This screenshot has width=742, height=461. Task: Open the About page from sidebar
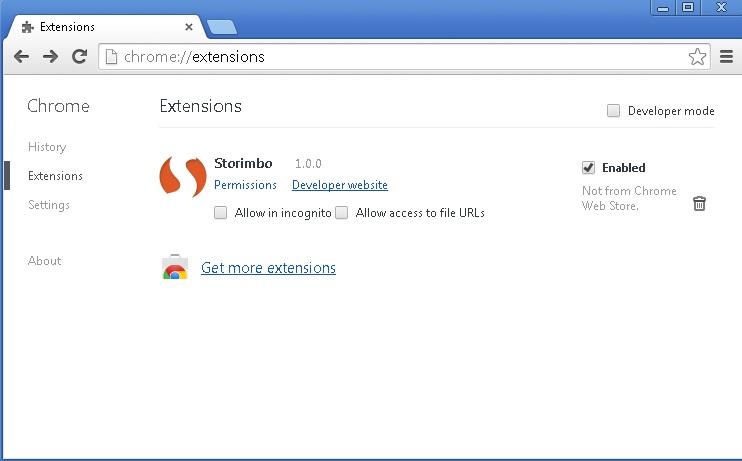pos(44,261)
